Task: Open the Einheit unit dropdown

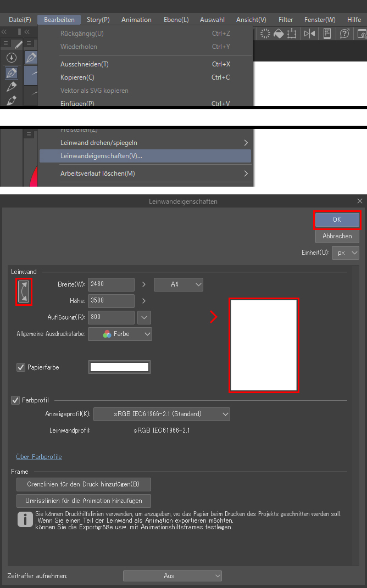Action: 346,253
